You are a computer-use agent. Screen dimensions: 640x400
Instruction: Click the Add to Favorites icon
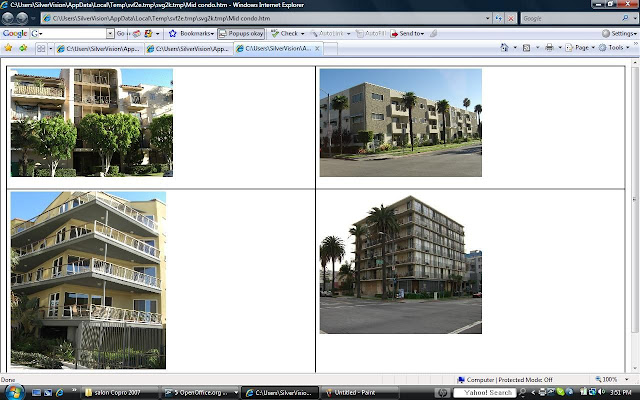(x=22, y=47)
